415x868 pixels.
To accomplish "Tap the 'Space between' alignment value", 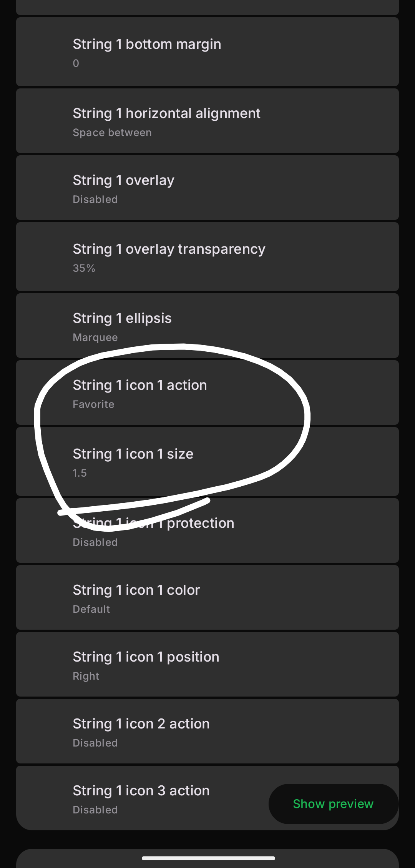I will click(112, 133).
